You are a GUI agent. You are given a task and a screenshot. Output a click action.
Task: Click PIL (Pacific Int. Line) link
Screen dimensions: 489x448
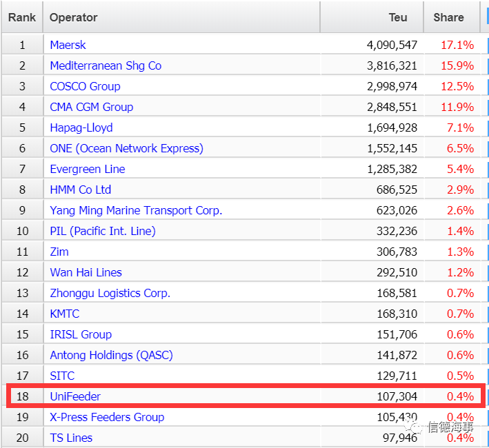[x=103, y=231]
